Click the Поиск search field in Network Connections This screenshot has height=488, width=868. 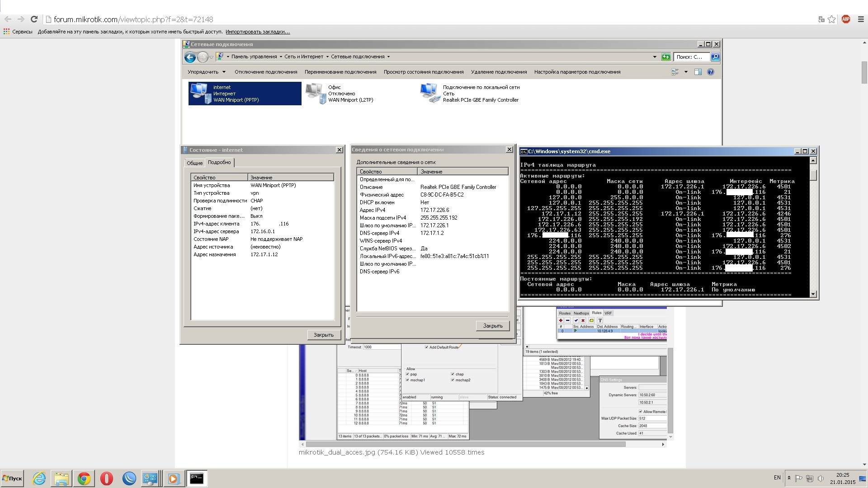tap(692, 57)
